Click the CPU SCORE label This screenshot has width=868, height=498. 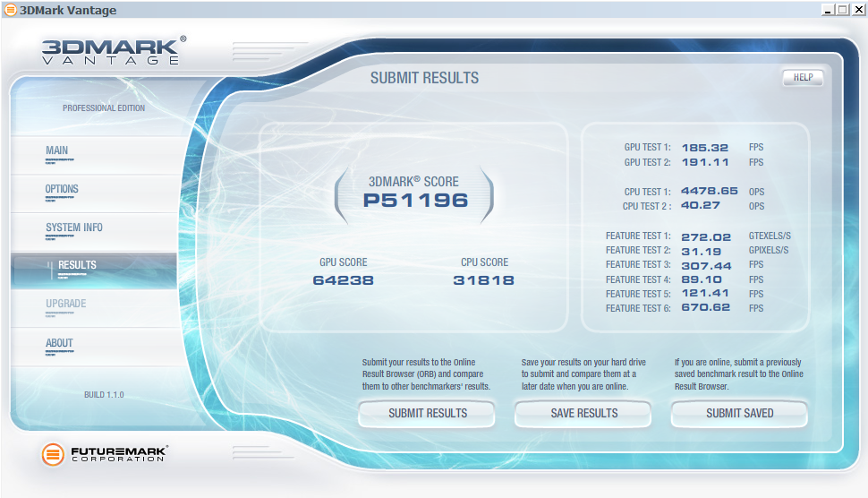tap(484, 262)
